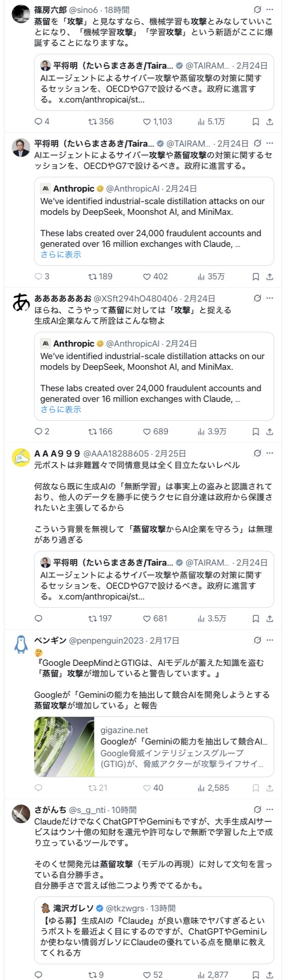Open more menu on AAA999's post
This screenshot has width=293, height=980.
click(x=270, y=453)
